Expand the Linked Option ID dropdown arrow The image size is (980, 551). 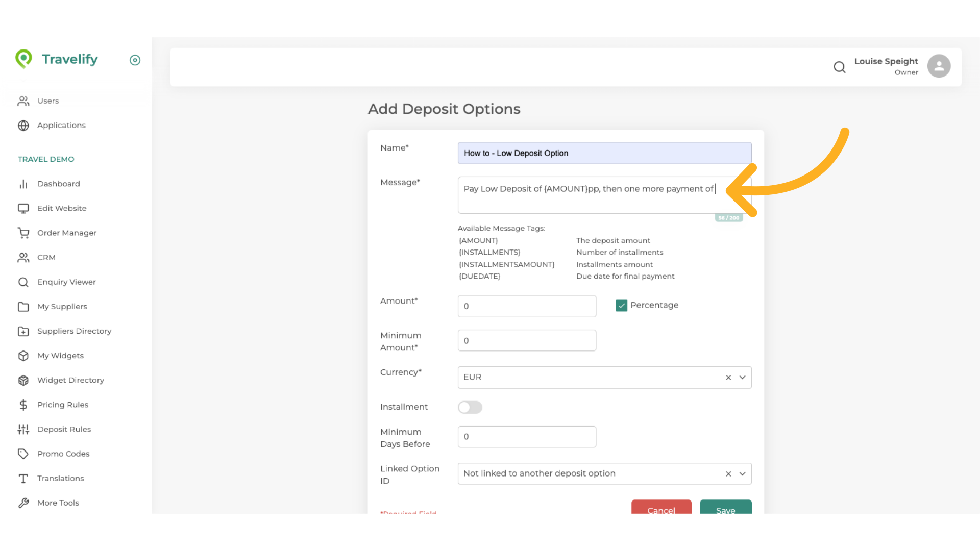pyautogui.click(x=743, y=474)
